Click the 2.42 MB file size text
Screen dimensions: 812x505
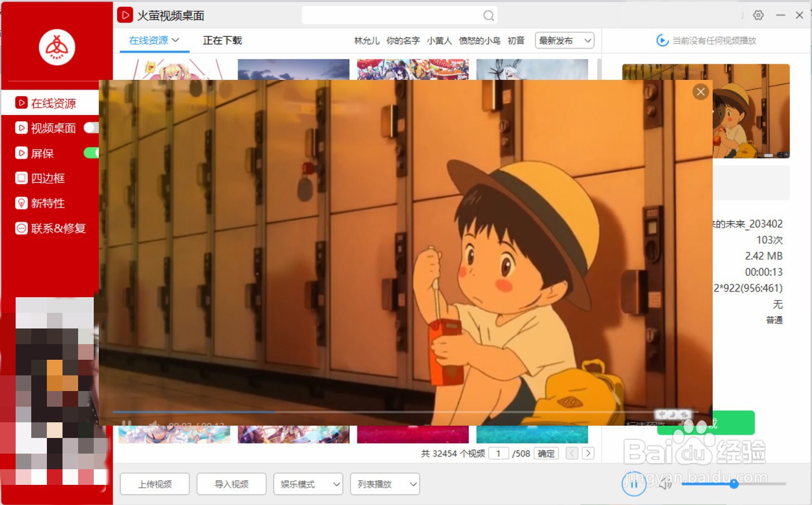pyautogui.click(x=763, y=256)
